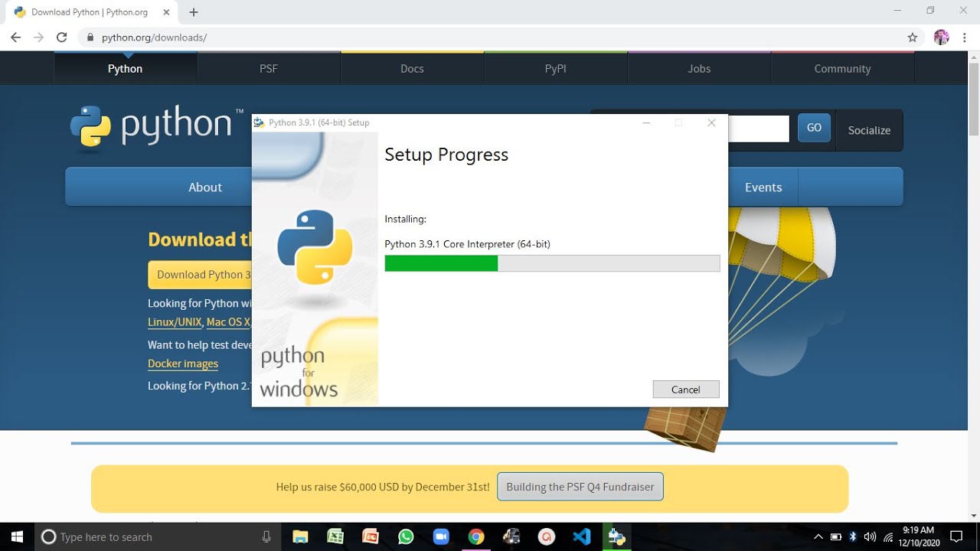
Task: Open the Chrome profile avatar
Action: click(942, 37)
